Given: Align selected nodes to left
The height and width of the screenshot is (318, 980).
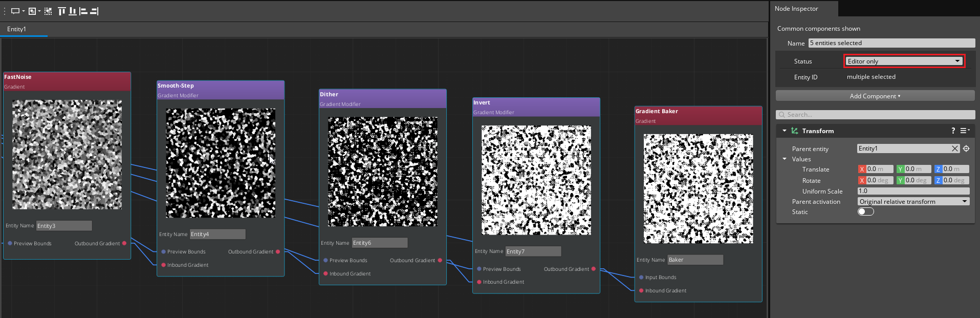Looking at the screenshot, I should [x=83, y=11].
